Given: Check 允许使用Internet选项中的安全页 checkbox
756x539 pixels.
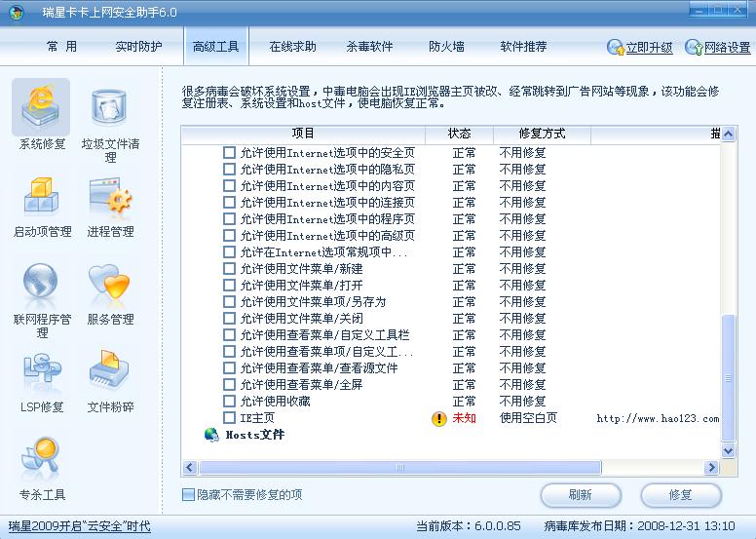Looking at the screenshot, I should (230, 153).
